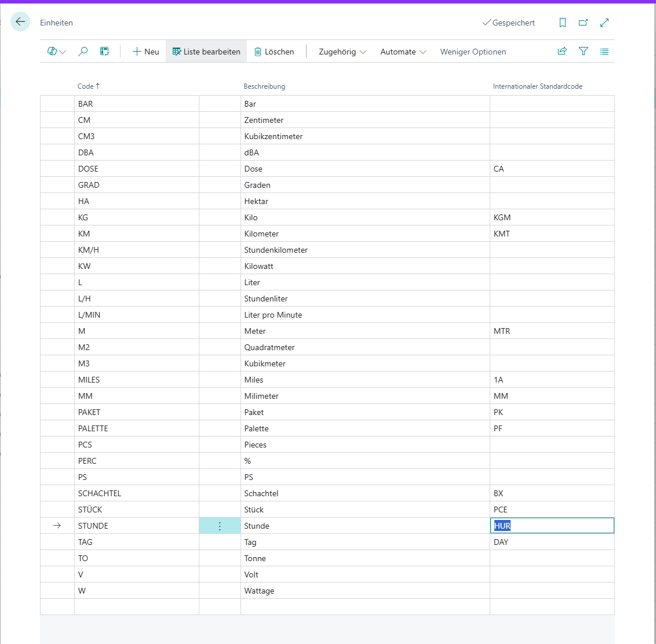656x644 pixels.
Task: Click the Löschen button
Action: (x=275, y=51)
